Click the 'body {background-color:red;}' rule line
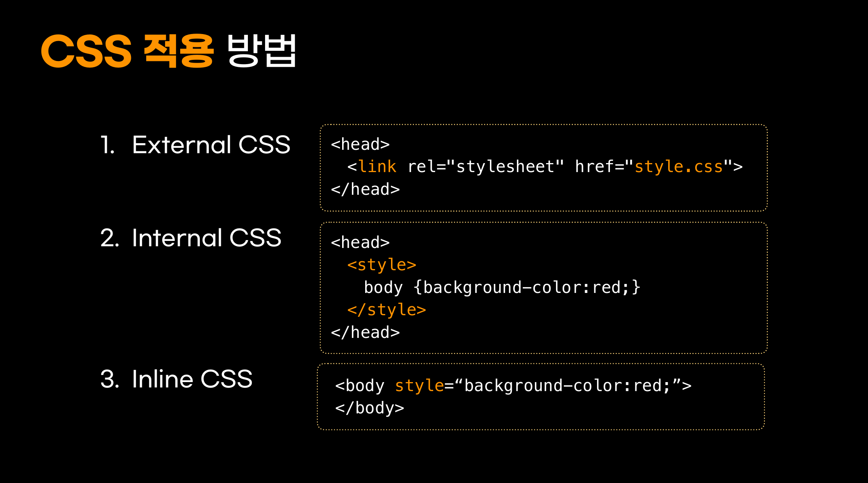 point(502,288)
